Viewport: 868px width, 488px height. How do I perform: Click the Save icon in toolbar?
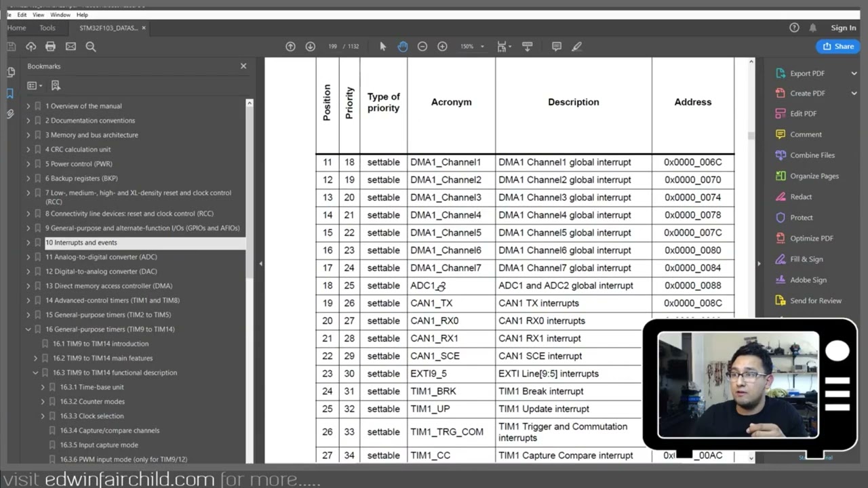click(11, 46)
